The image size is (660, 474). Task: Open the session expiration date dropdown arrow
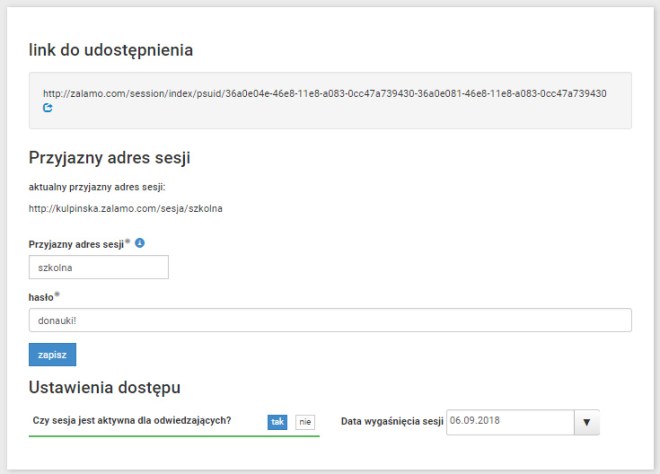click(587, 422)
